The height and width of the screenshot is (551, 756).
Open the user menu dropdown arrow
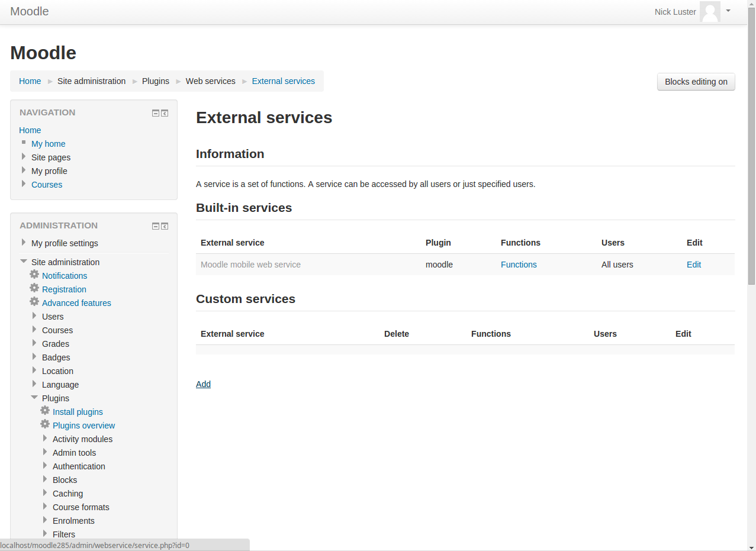(x=728, y=11)
